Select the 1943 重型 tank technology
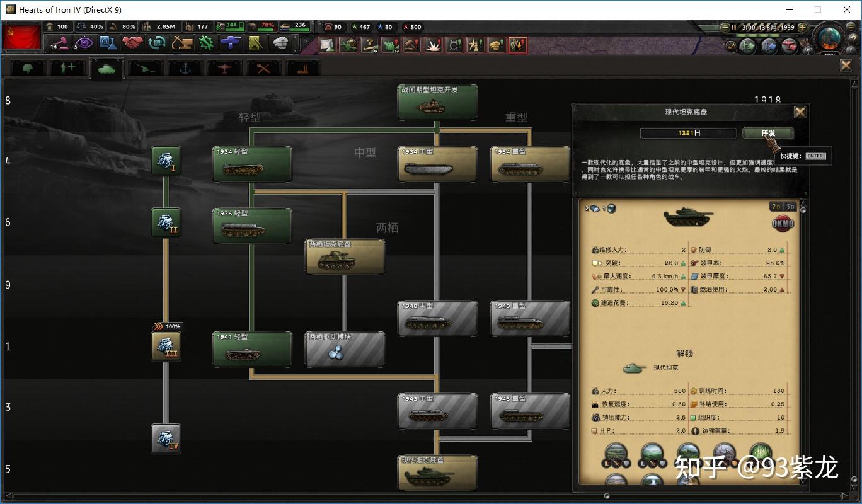 pyautogui.click(x=530, y=411)
